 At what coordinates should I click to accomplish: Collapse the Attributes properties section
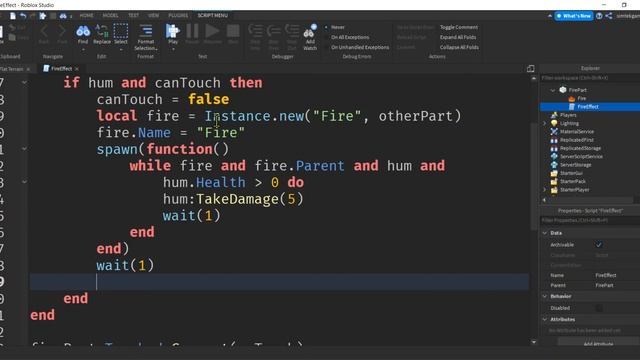point(544,320)
